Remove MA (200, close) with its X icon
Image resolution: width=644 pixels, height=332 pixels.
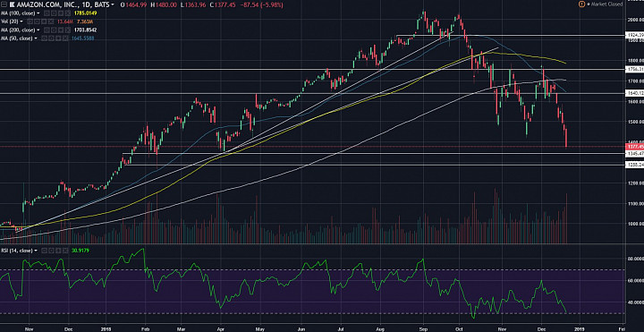pos(68,30)
